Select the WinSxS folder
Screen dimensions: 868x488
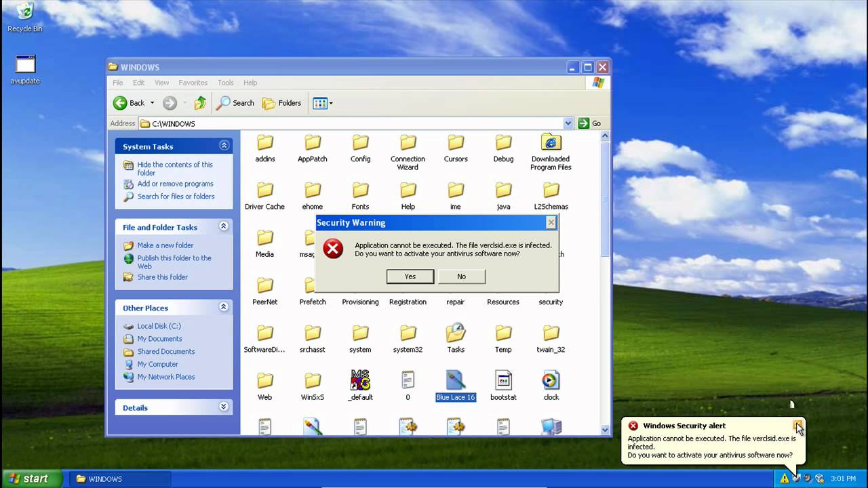tap(313, 386)
